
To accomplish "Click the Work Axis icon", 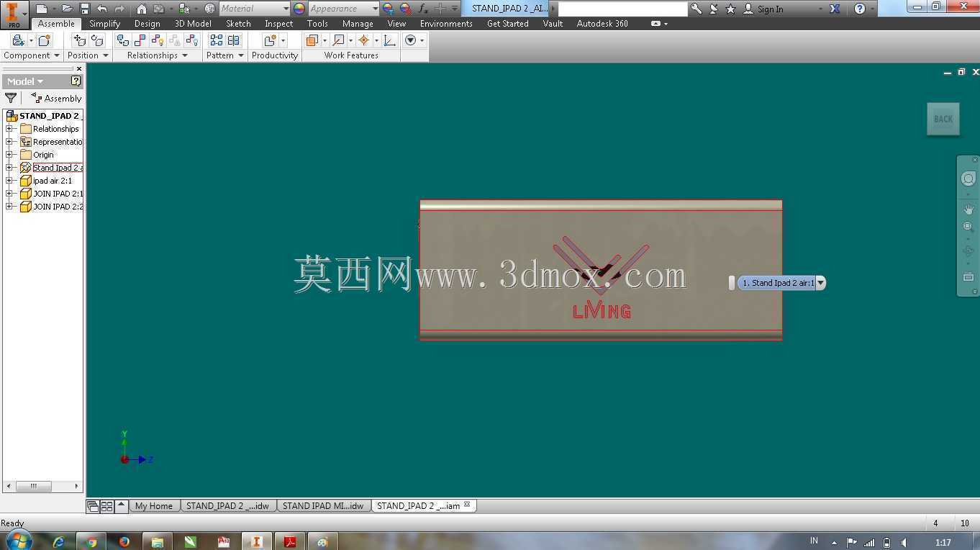I will (338, 40).
